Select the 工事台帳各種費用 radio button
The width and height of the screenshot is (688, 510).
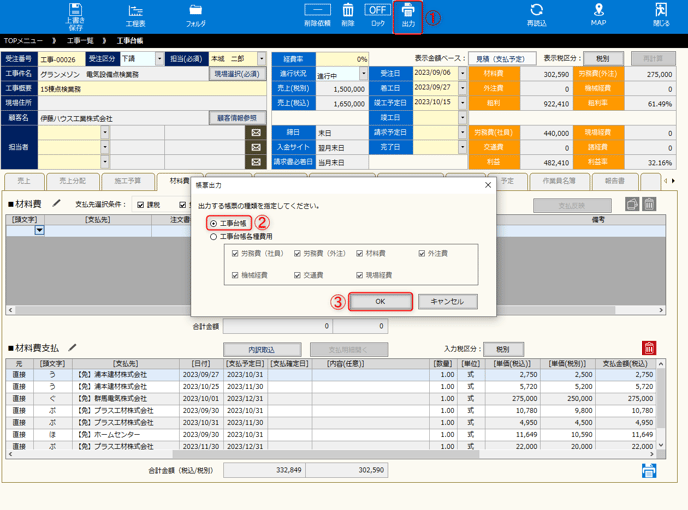[213, 237]
